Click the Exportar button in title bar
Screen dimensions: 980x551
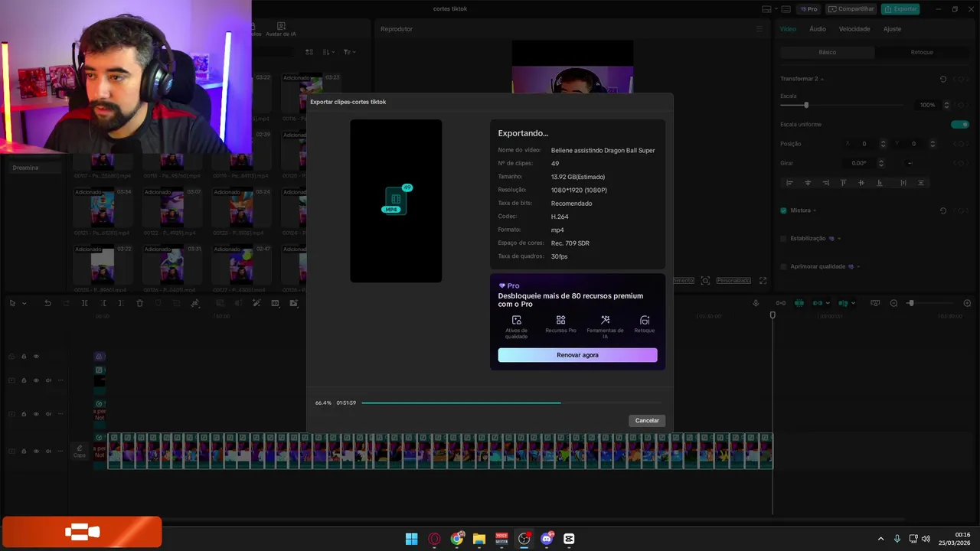pos(900,9)
